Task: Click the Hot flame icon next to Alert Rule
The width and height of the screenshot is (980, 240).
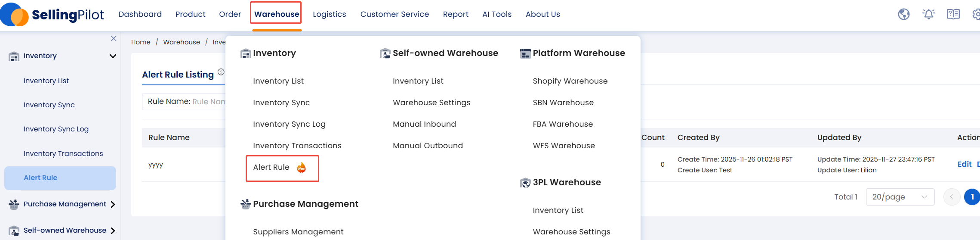Action: point(302,168)
